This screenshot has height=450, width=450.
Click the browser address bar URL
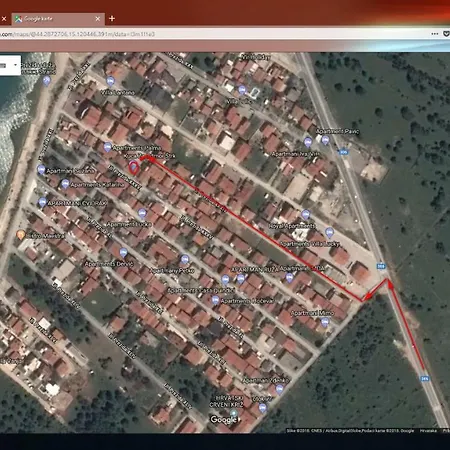(x=77, y=34)
